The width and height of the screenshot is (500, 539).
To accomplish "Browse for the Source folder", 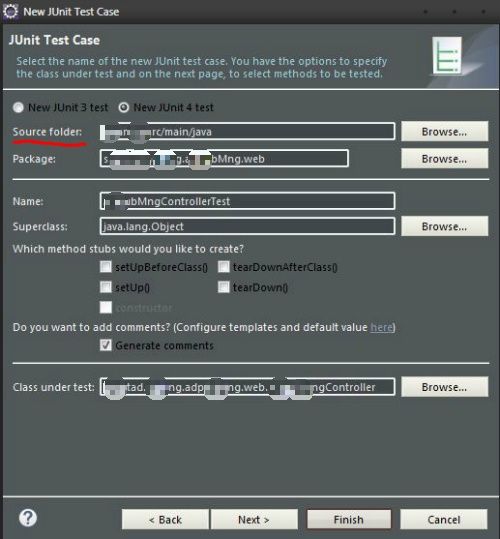I will point(444,131).
